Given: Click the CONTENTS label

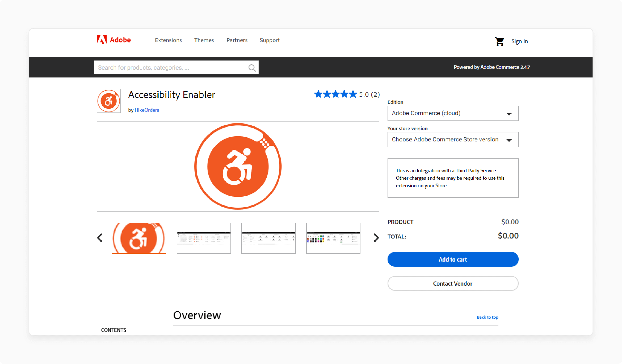Looking at the screenshot, I should point(114,330).
